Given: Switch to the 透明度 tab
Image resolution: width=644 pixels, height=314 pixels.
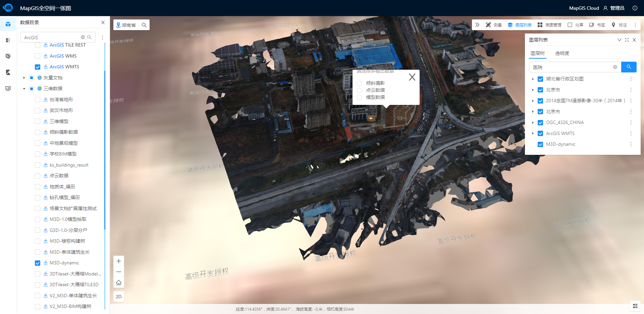Looking at the screenshot, I should (x=562, y=53).
